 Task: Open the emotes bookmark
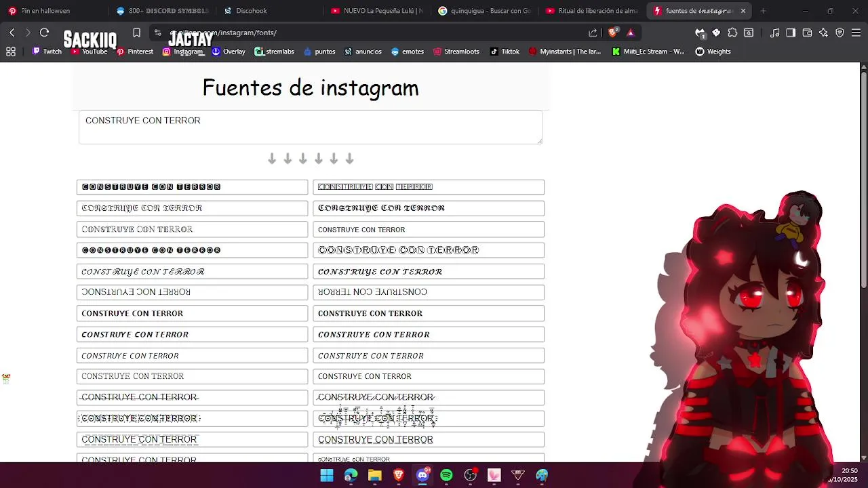pos(408,52)
